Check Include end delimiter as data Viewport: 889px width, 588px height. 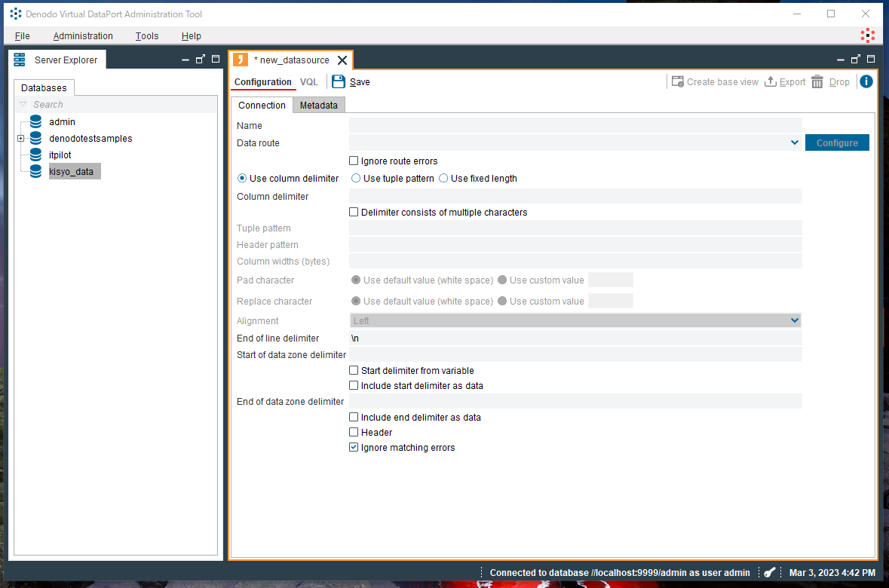[x=354, y=418]
